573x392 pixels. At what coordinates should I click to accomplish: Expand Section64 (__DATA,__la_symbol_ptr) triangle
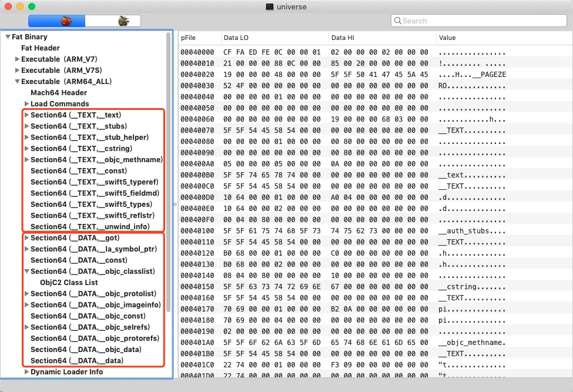(26, 249)
